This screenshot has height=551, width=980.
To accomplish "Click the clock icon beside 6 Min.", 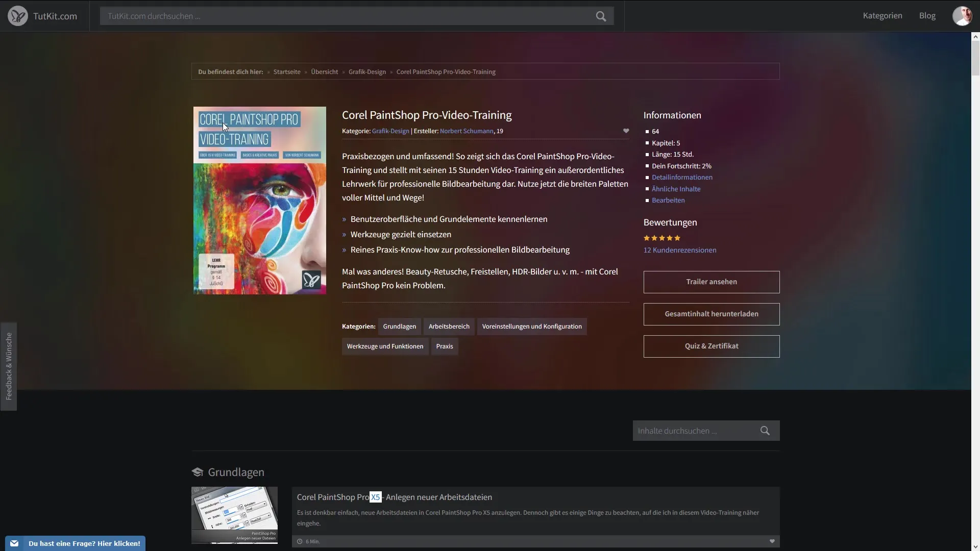I will 300,541.
